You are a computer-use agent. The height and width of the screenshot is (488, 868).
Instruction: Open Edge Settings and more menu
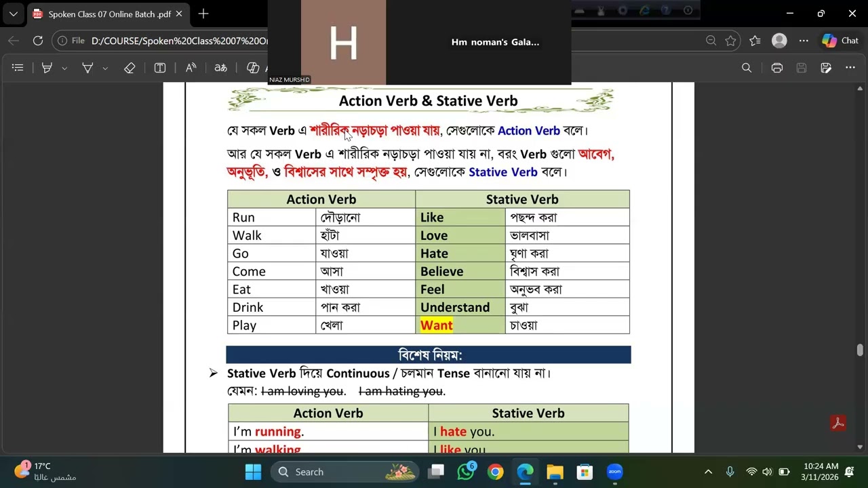[804, 41]
